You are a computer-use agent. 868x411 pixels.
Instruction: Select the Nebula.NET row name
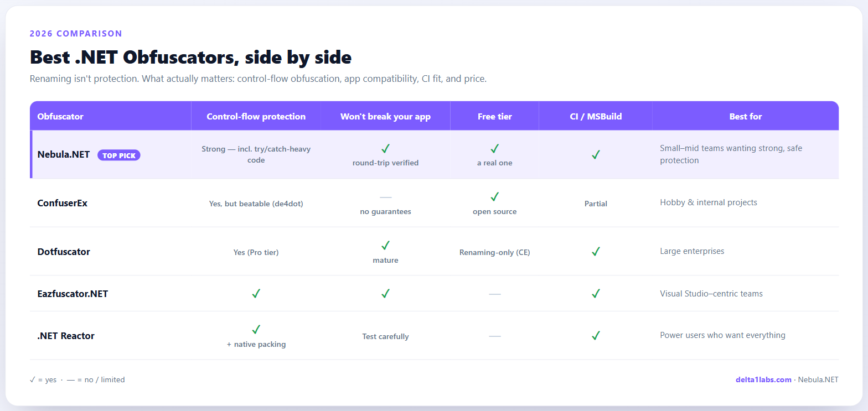[x=64, y=154]
